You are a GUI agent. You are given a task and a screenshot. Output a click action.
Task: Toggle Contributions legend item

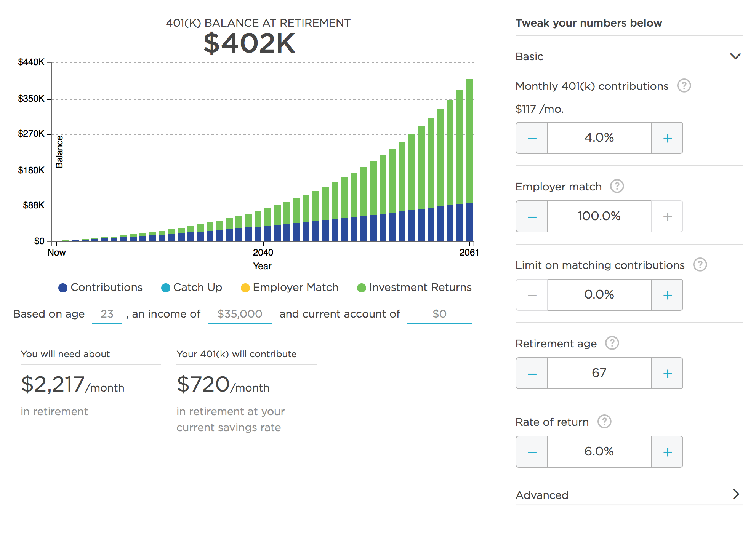click(x=101, y=288)
